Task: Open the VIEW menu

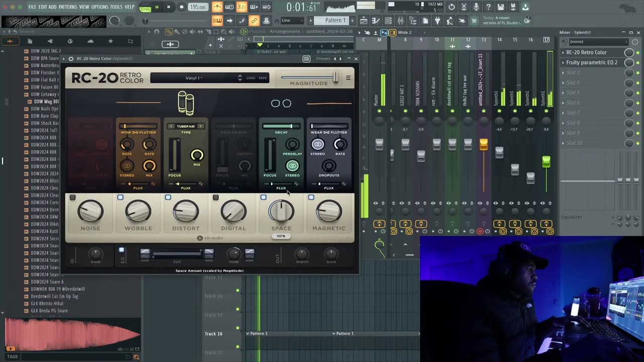Action: point(84,7)
